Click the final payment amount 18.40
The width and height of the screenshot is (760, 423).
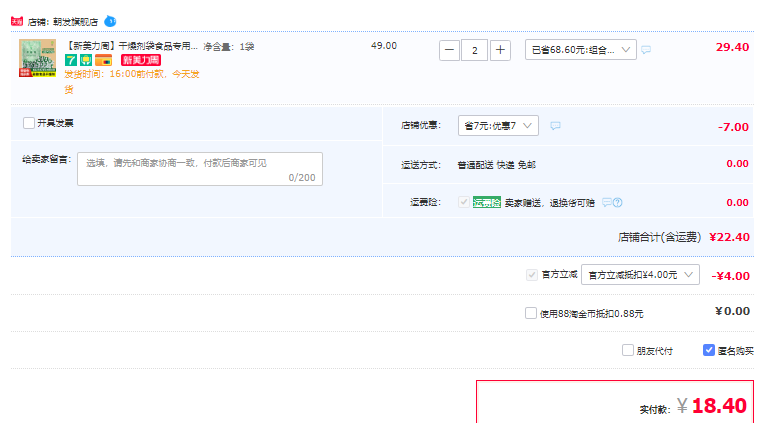click(719, 406)
